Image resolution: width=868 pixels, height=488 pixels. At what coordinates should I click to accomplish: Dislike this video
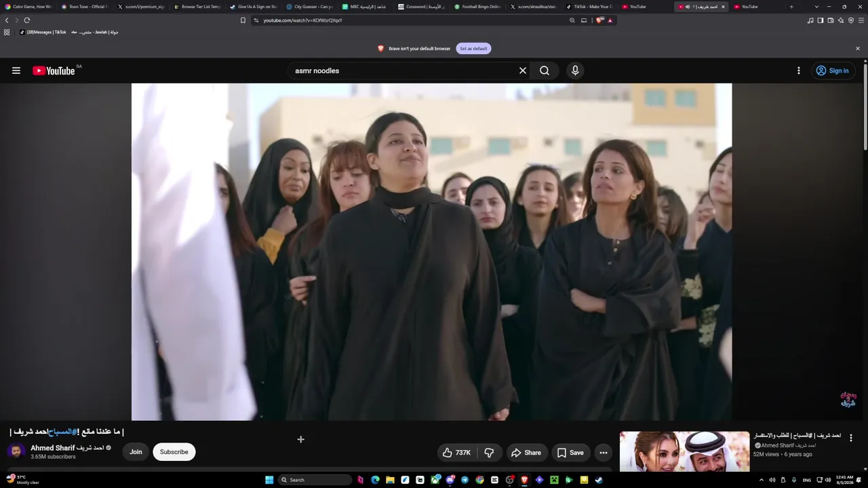pos(489,453)
